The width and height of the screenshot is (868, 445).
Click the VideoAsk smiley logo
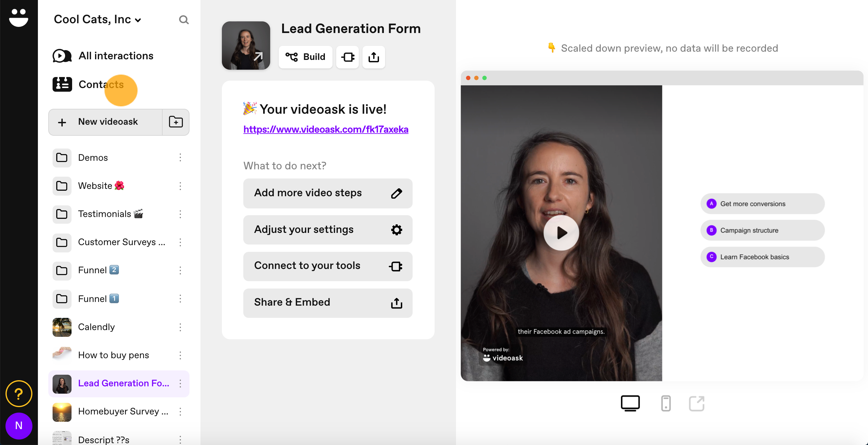point(19,17)
